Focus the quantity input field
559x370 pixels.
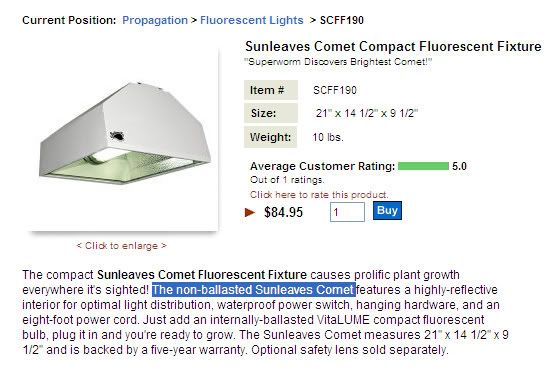(x=347, y=212)
